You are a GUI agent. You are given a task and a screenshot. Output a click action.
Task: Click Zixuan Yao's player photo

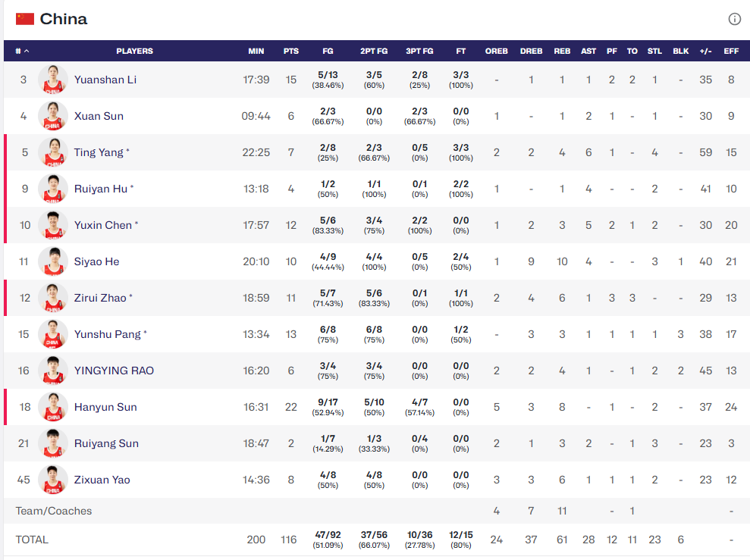[x=52, y=479]
